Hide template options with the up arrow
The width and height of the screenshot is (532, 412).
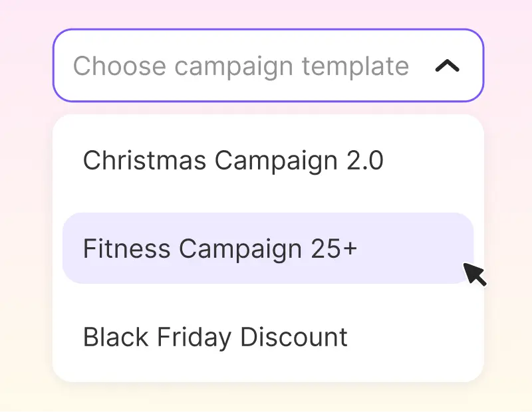(447, 66)
